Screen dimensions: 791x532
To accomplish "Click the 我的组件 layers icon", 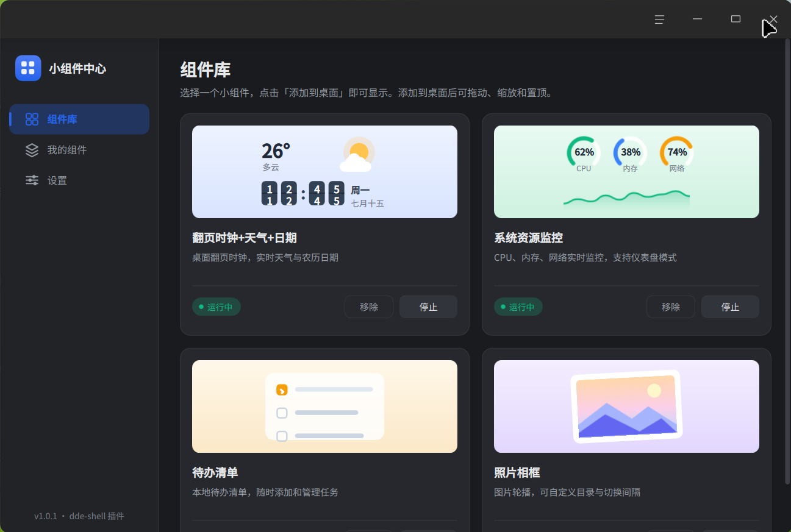I will tap(32, 150).
